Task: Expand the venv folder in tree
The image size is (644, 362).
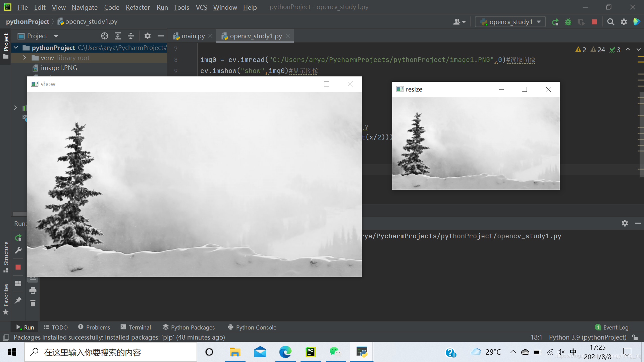Action: point(24,58)
